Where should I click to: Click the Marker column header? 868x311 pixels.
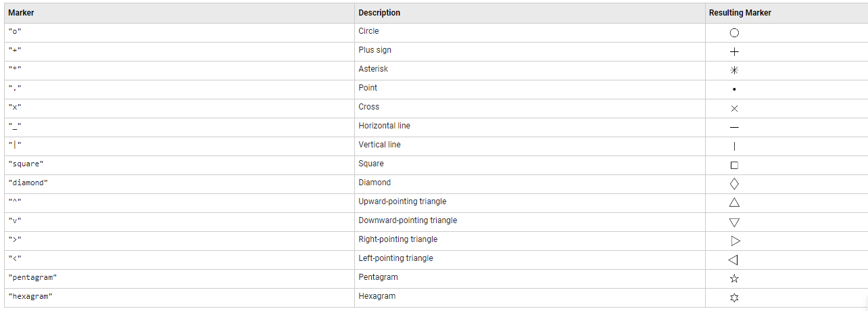[21, 13]
